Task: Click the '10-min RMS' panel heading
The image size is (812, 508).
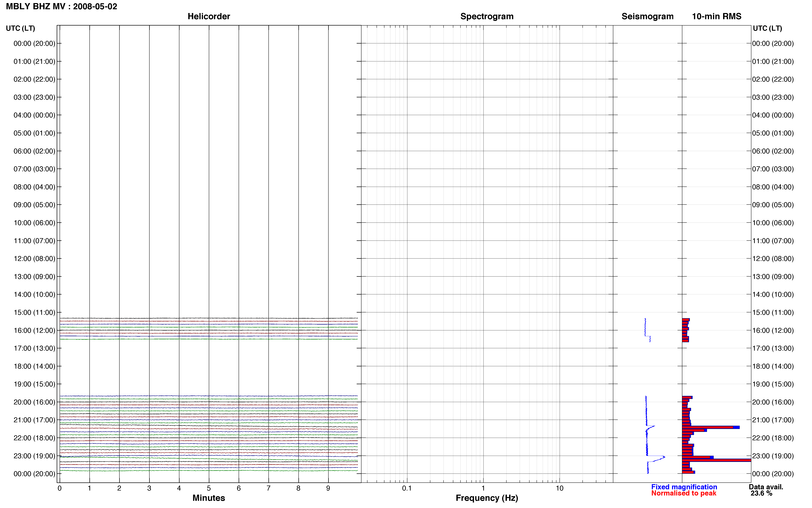Action: [x=716, y=16]
